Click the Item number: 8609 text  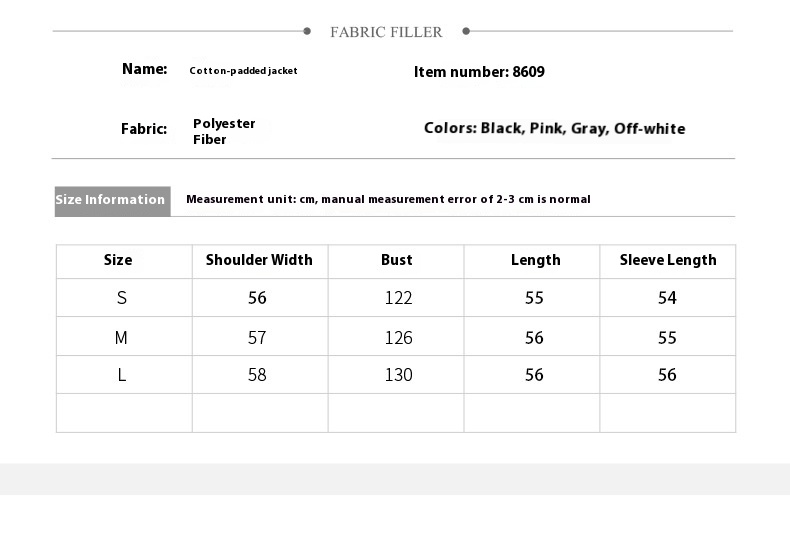point(479,72)
